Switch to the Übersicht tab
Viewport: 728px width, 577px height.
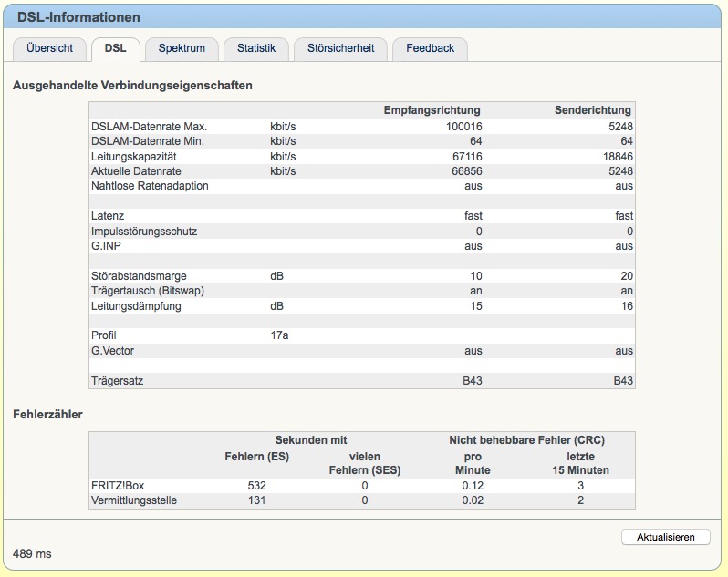(49, 48)
